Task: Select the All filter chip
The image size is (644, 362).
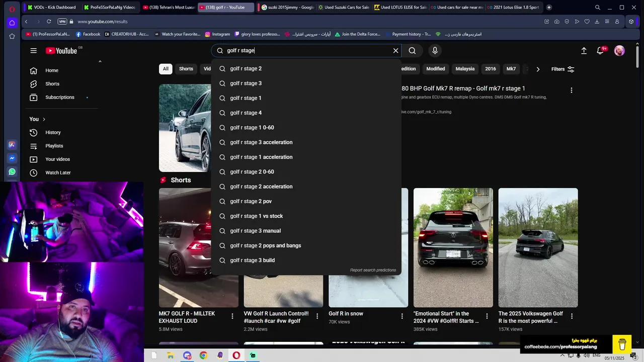Action: 166,69
